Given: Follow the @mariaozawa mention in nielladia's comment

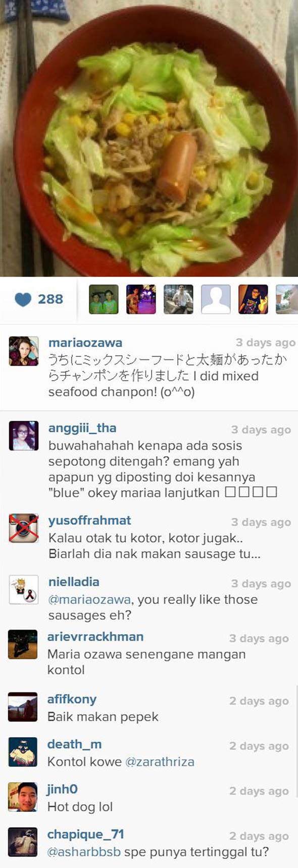Looking at the screenshot, I should tap(89, 600).
